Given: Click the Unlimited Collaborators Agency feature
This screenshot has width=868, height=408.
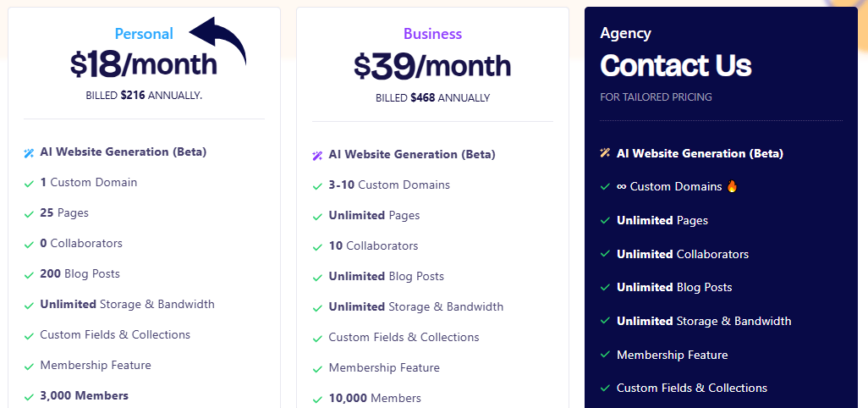Looking at the screenshot, I should (x=682, y=254).
